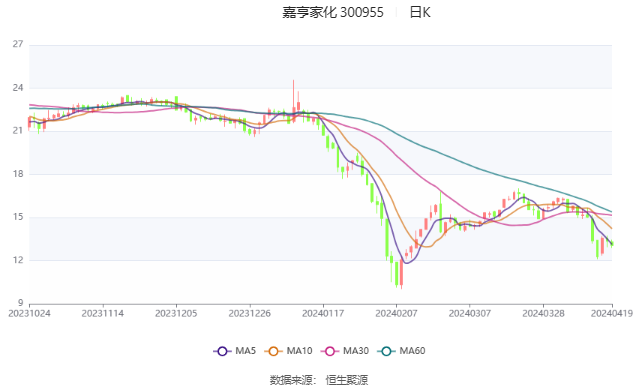Toggle the MA30 legend entry
The image size is (637, 387).
point(345,351)
